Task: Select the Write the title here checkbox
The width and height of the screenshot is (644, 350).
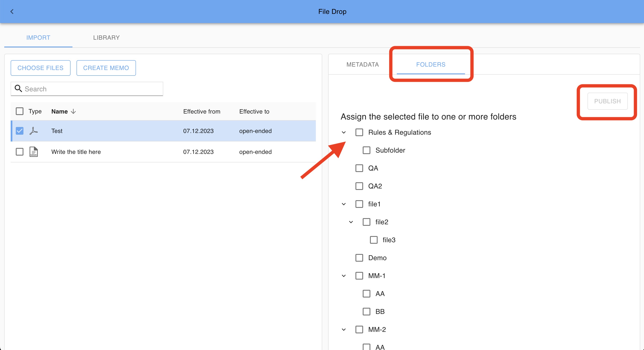Action: tap(20, 152)
